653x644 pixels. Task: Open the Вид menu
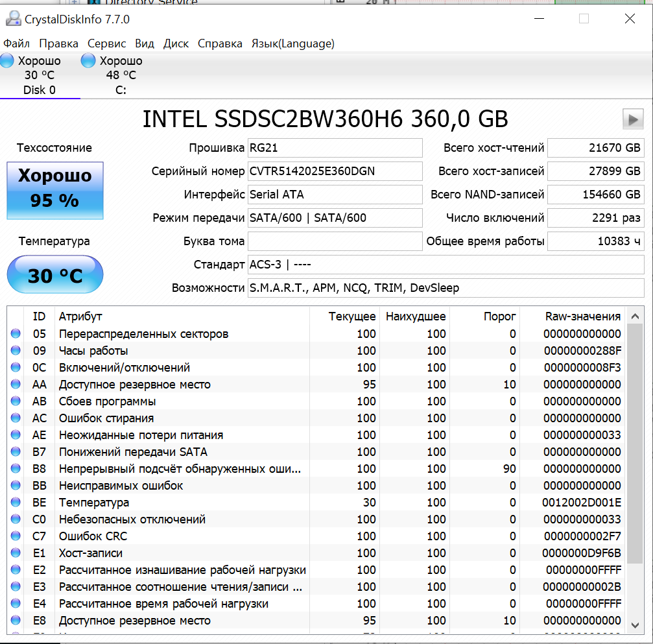tap(145, 43)
